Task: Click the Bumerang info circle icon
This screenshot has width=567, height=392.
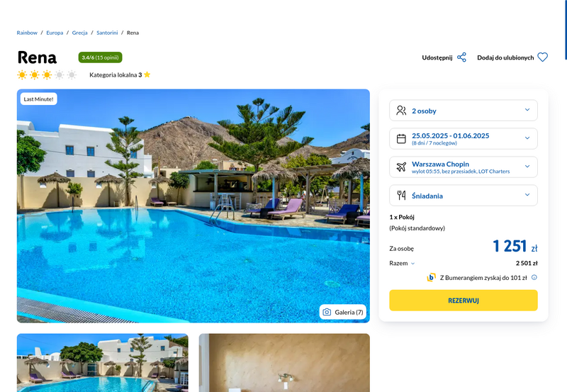Action: (x=534, y=277)
